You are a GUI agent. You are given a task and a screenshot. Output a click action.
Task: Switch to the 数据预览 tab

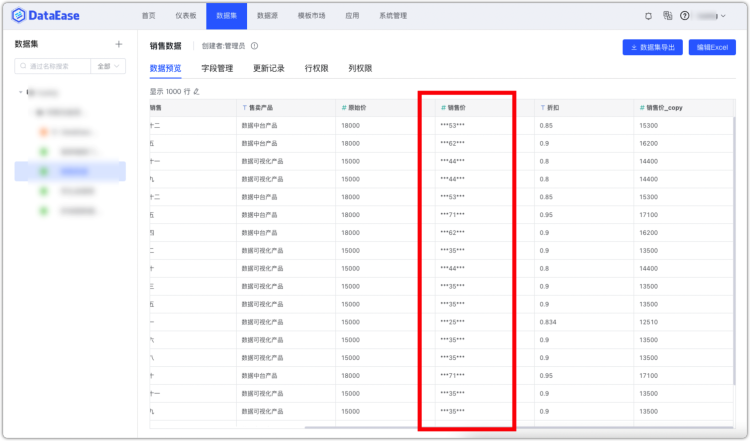(165, 68)
